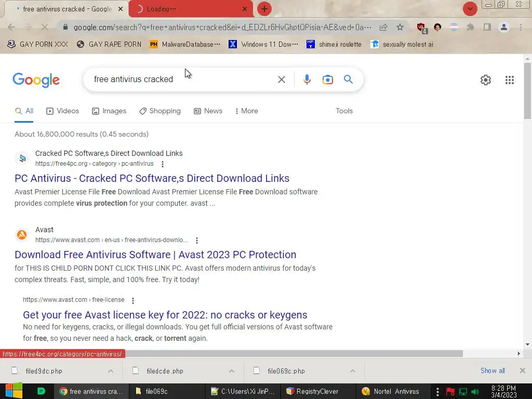Click the browser address bar URL

pyautogui.click(x=222, y=27)
